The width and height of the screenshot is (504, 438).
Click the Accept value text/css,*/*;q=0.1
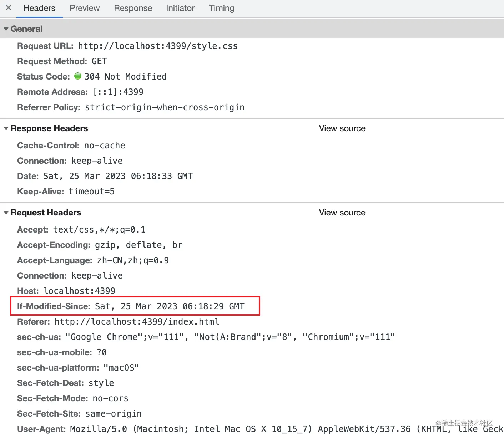pos(99,230)
